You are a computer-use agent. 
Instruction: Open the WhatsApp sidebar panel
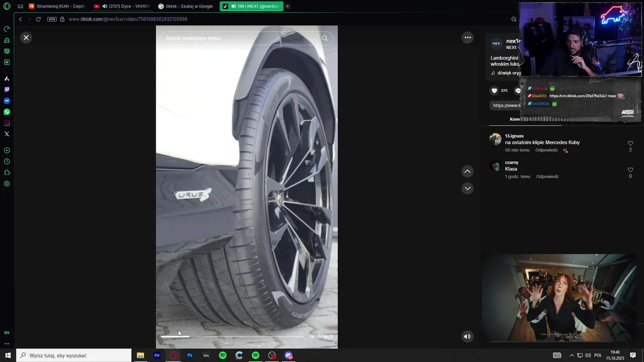tap(7, 112)
